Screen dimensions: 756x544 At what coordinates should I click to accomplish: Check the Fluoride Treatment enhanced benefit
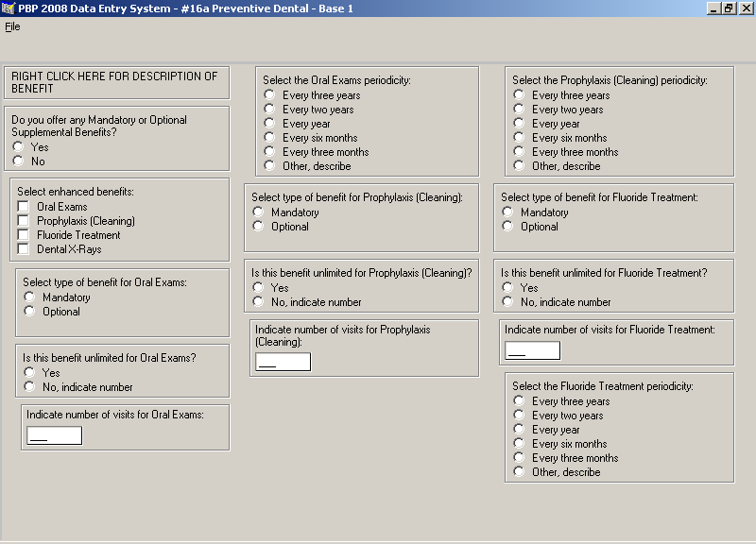pyautogui.click(x=23, y=234)
